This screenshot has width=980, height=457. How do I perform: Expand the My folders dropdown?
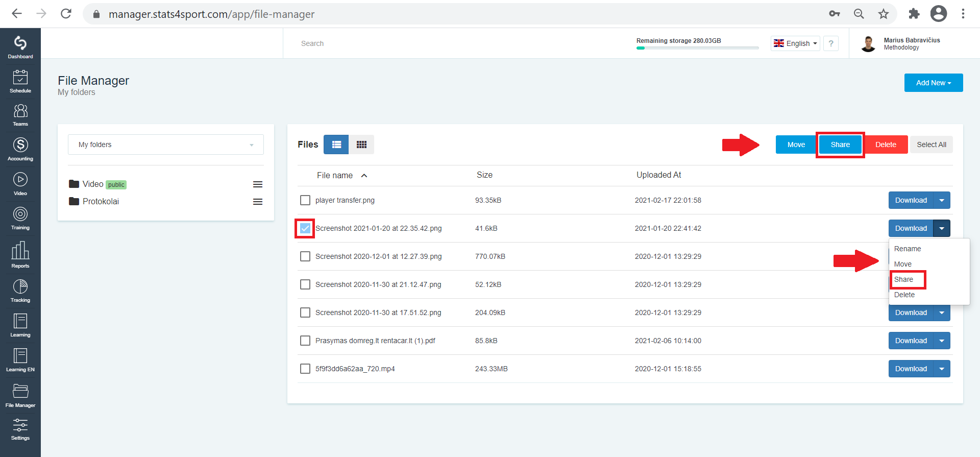pos(166,145)
